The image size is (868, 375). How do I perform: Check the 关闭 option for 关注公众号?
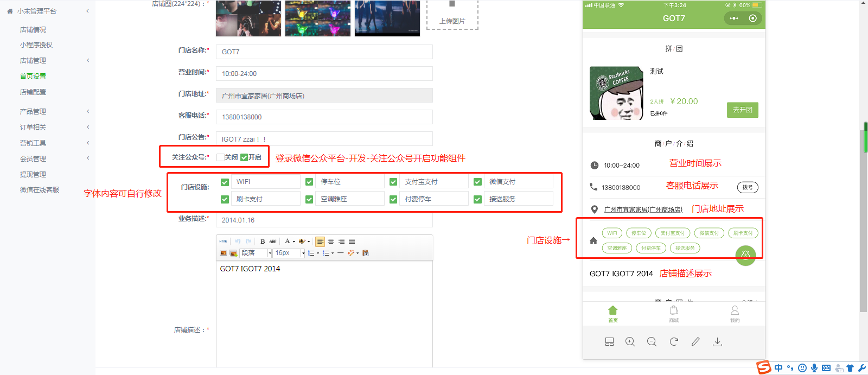tap(220, 157)
